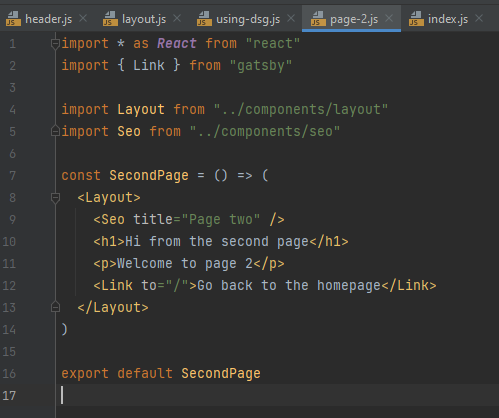Click the JS file icon on header.js tab
Image resolution: width=499 pixels, height=418 pixels.
[x=13, y=19]
